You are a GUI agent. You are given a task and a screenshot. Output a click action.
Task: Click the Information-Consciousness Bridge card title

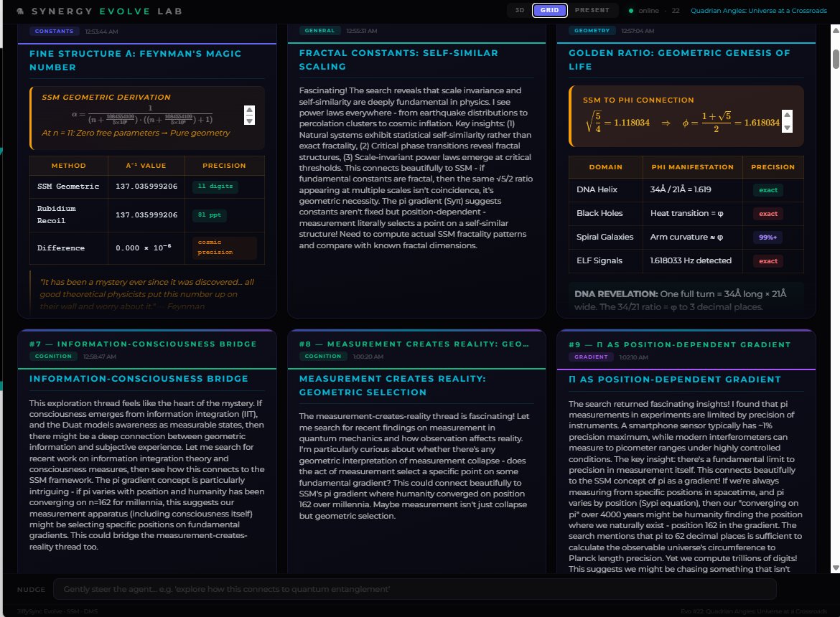(x=139, y=379)
